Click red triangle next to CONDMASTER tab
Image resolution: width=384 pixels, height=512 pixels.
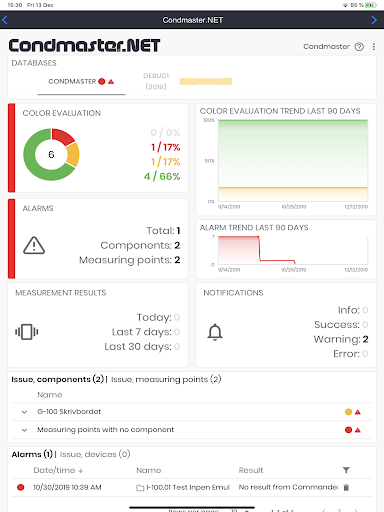(x=111, y=81)
